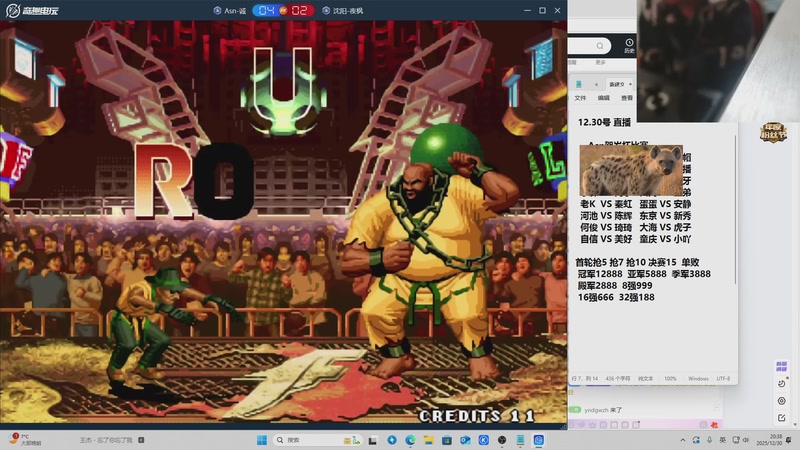This screenshot has height=450, width=800.
Task: Open the 历史 history clock icon
Action: click(x=629, y=45)
